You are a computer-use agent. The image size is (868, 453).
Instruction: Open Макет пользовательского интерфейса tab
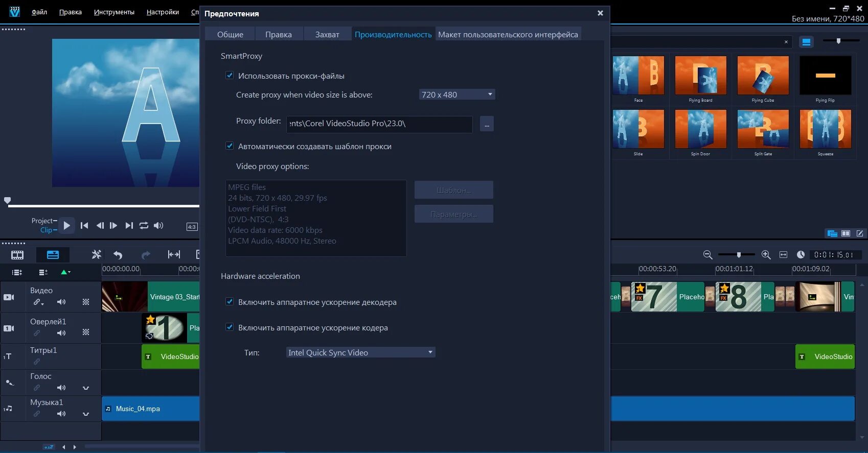pos(508,34)
